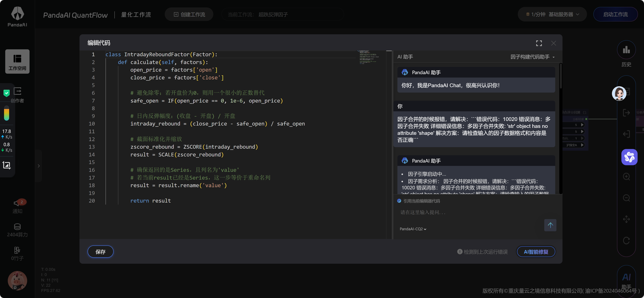Open the 历史 history chart icon
This screenshot has height=298, width=644.
click(626, 50)
